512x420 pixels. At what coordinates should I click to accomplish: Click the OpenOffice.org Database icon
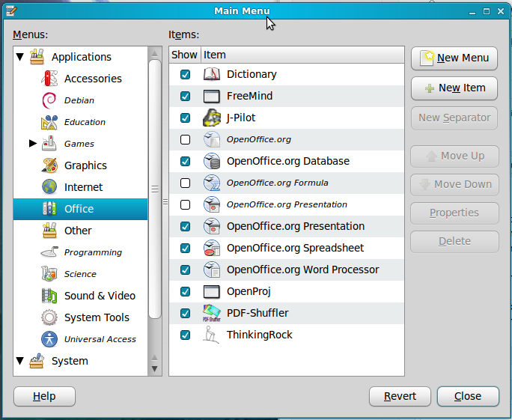[212, 161]
